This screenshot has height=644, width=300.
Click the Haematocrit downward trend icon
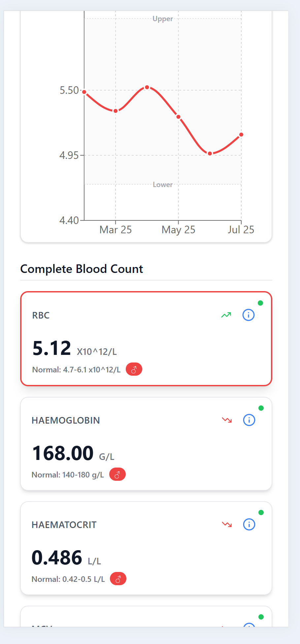227,524
